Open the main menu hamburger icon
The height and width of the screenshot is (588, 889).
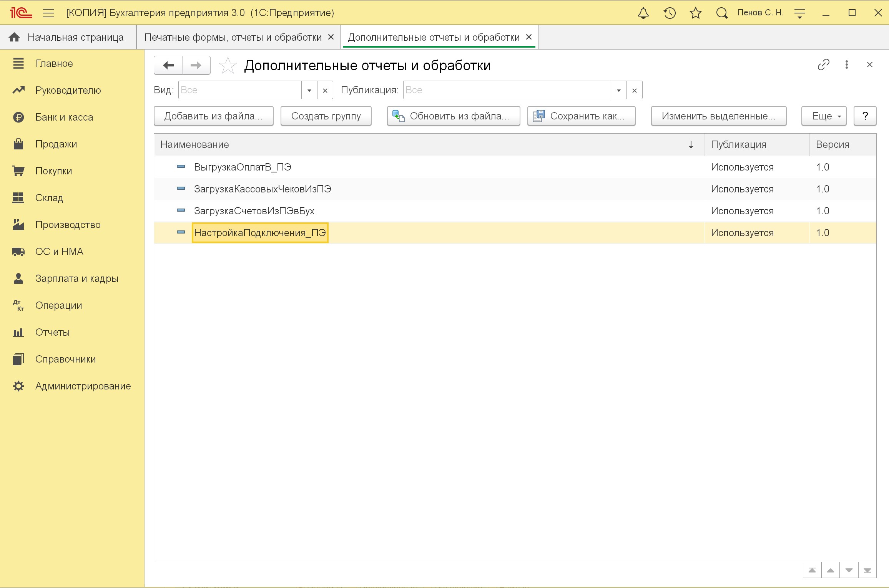point(48,13)
